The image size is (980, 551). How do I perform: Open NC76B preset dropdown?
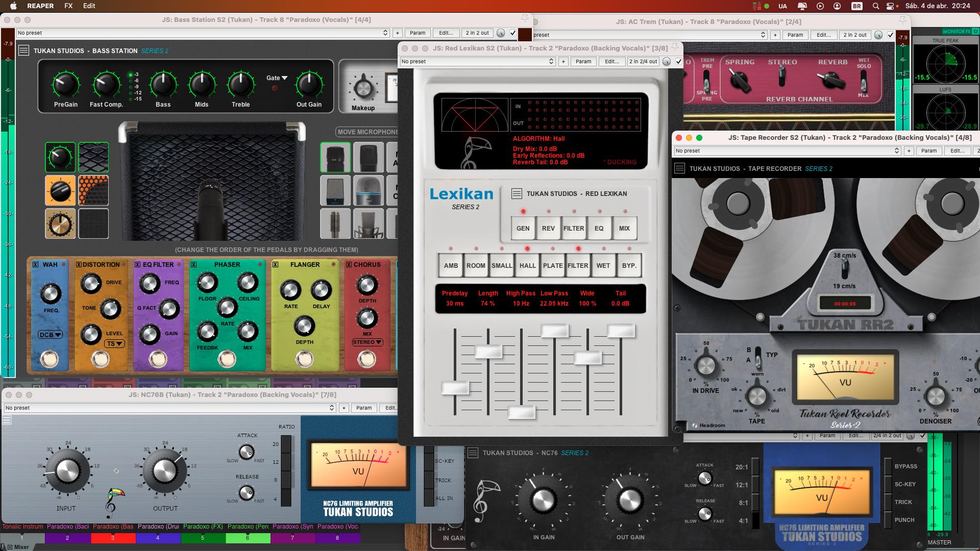(169, 408)
